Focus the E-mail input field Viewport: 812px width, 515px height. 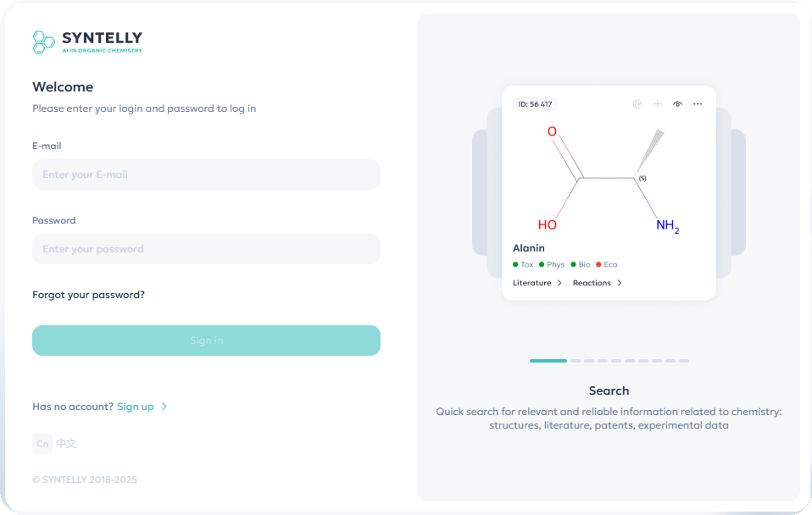(x=206, y=174)
